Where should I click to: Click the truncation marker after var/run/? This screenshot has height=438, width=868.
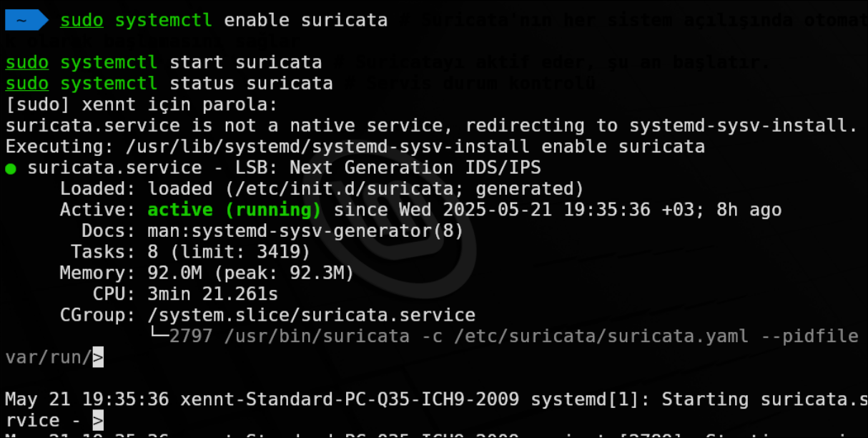click(x=98, y=356)
